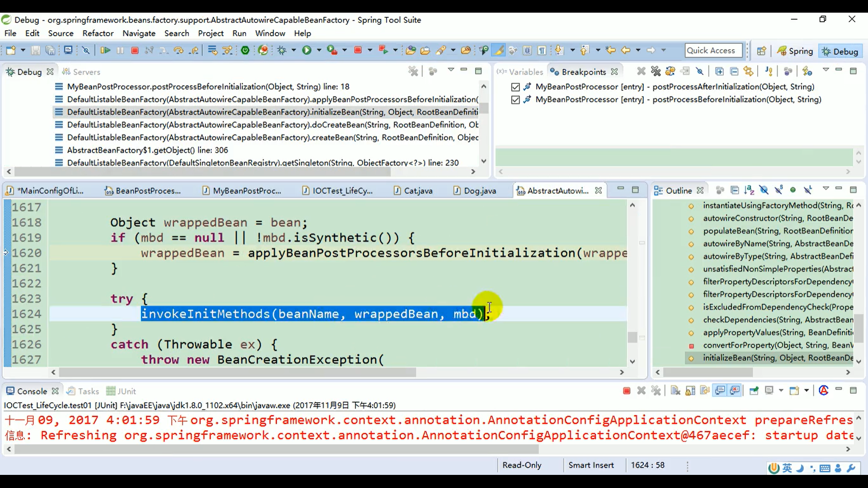This screenshot has height=488, width=868.
Task: Click the Terminate (red stop) button
Action: [x=134, y=51]
